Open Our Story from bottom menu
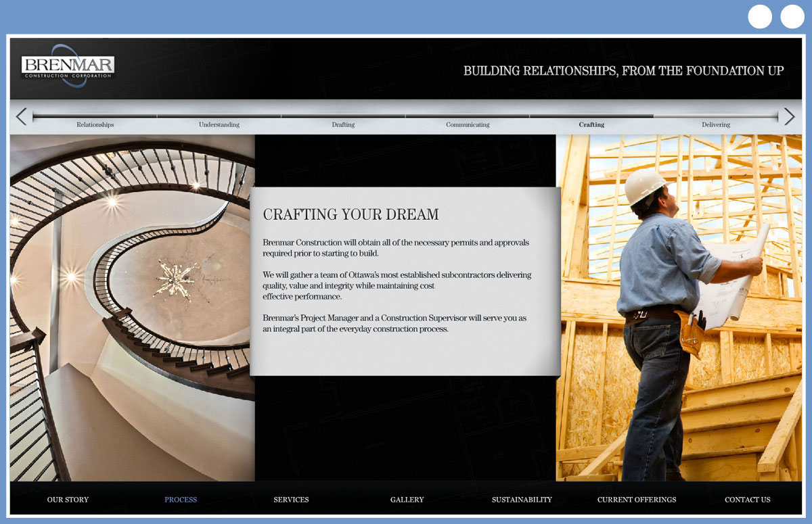 [x=68, y=500]
